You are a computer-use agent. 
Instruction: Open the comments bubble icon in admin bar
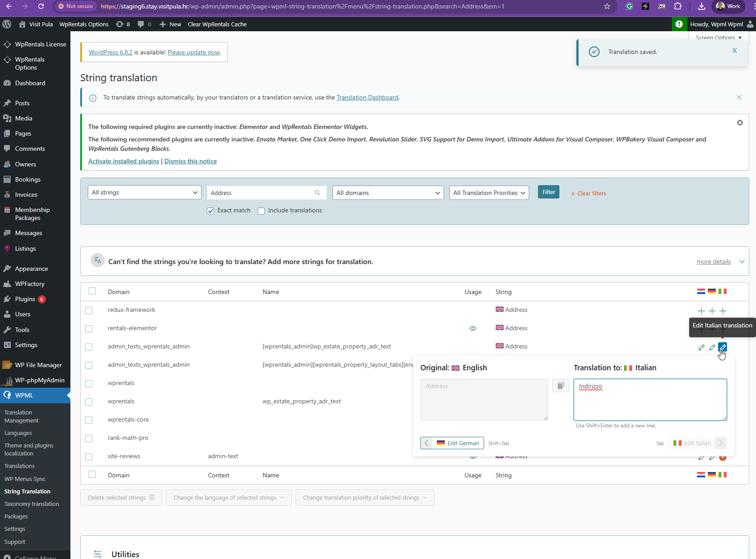coord(144,24)
